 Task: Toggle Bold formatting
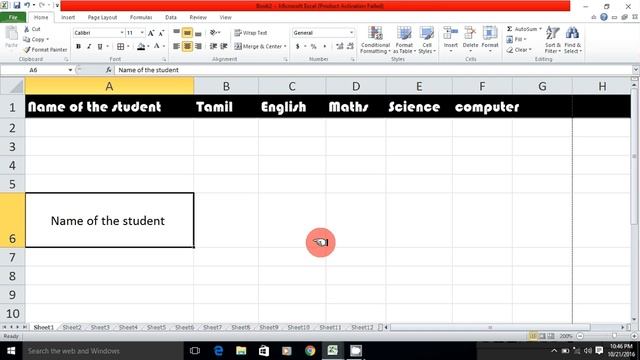pyautogui.click(x=78, y=47)
